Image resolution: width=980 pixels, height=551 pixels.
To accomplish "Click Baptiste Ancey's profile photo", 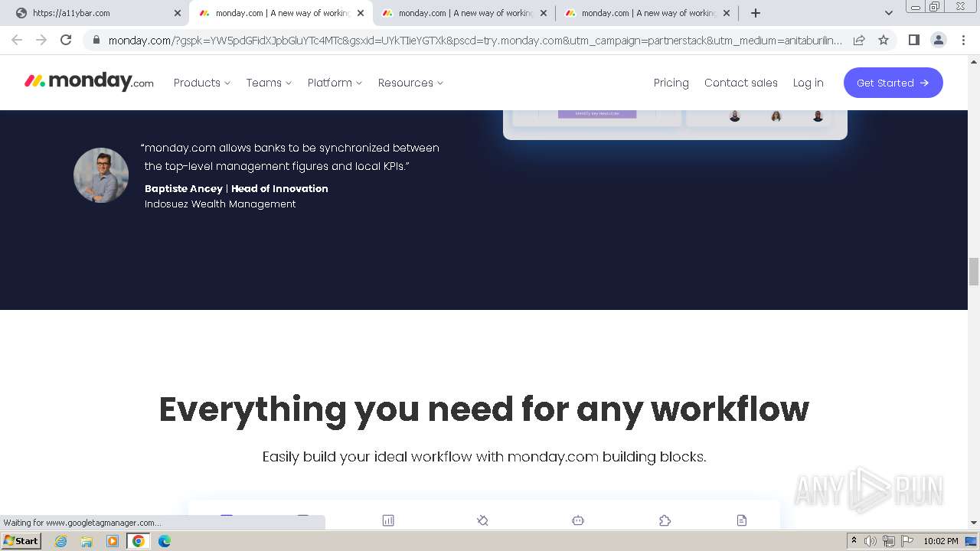I will click(x=101, y=175).
